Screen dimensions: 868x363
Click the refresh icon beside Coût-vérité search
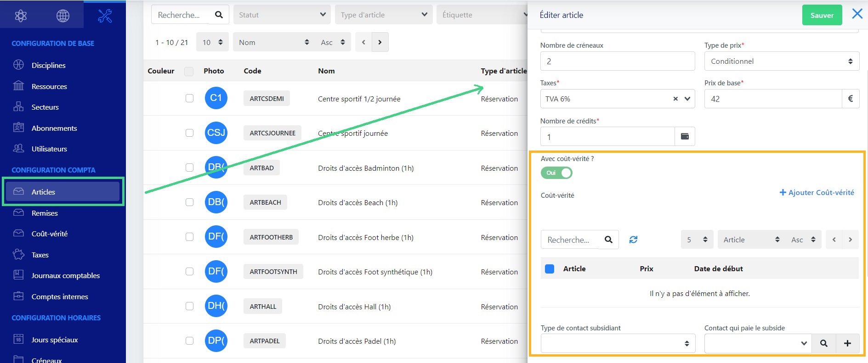[x=633, y=240]
